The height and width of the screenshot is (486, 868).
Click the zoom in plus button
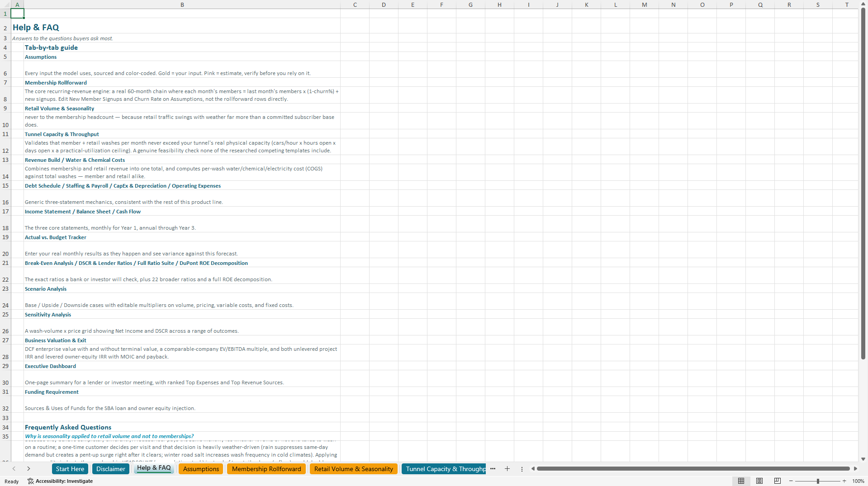click(x=844, y=481)
